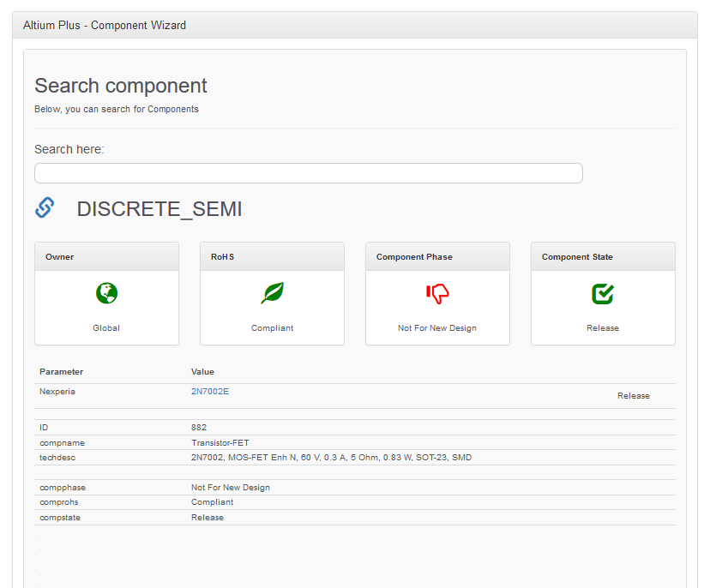Click the green leaf RoHS icon

click(272, 293)
